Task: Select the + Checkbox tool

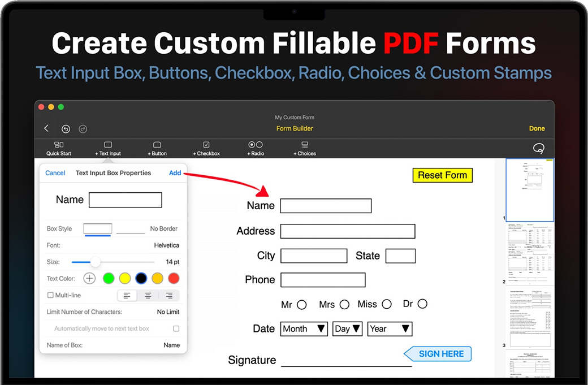Action: (x=206, y=149)
